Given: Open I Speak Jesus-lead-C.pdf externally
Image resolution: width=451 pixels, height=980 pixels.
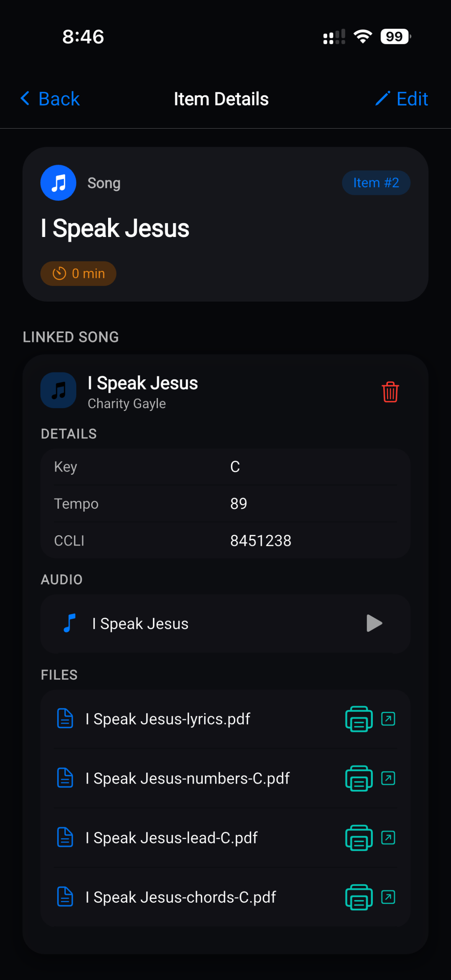Looking at the screenshot, I should (x=388, y=838).
